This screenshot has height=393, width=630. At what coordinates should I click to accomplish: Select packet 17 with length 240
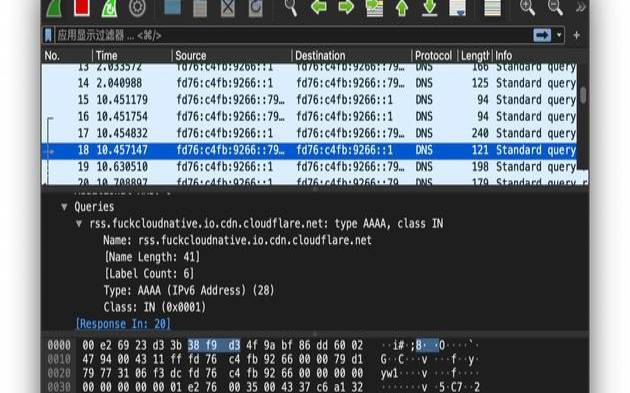[x=309, y=133]
